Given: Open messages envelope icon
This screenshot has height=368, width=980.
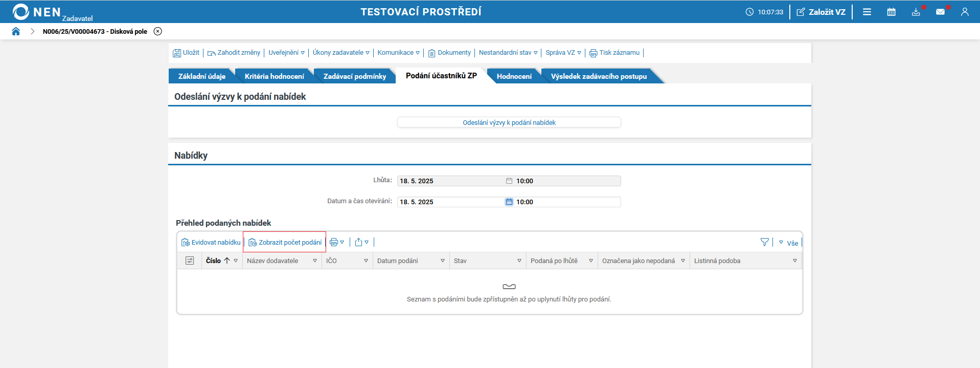Looking at the screenshot, I should coord(941,12).
